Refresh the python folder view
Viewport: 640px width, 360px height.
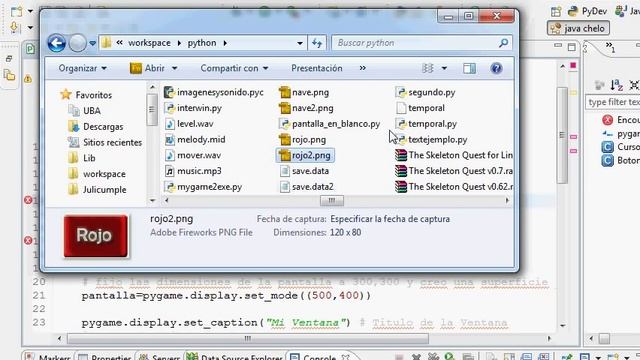click(x=317, y=43)
